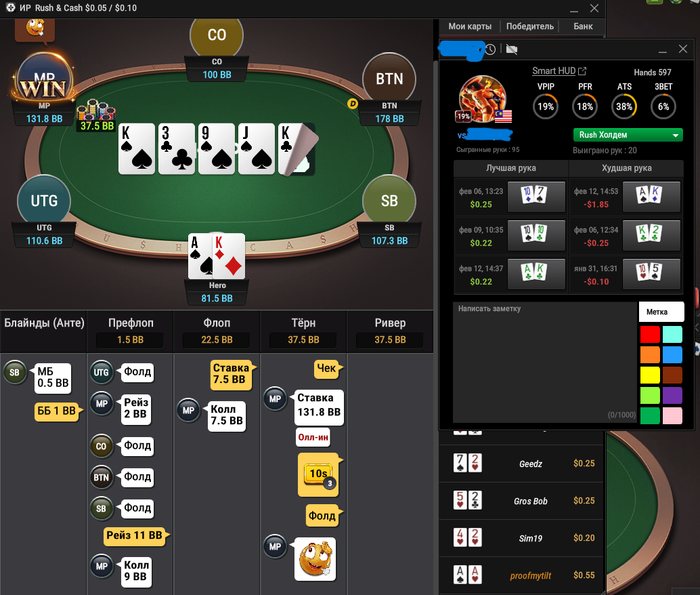This screenshot has width=700, height=595.
Task: Click the Метка button
Action: (x=661, y=312)
